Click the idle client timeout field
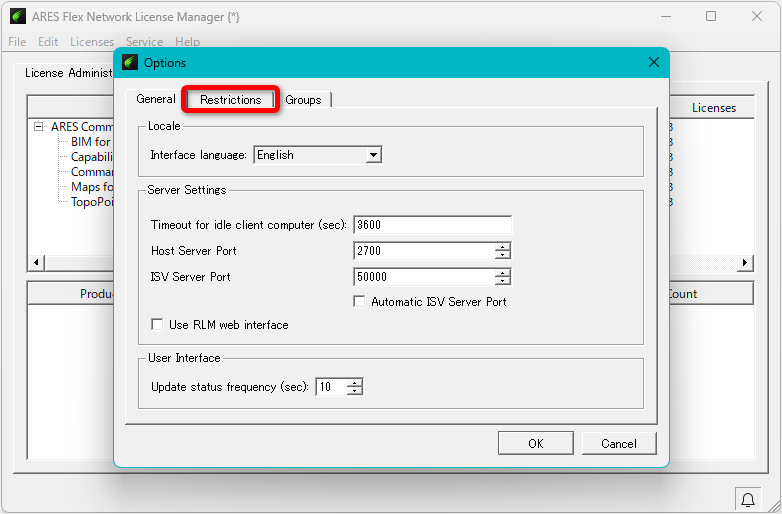 click(x=432, y=225)
